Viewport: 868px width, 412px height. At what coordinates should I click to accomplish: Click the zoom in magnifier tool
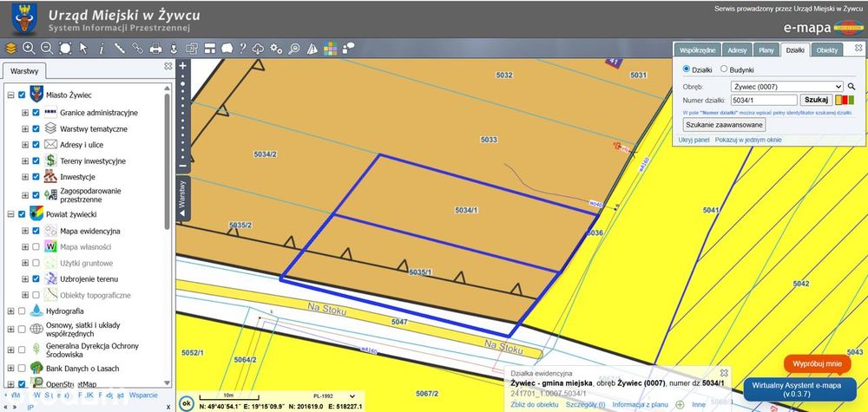29,48
